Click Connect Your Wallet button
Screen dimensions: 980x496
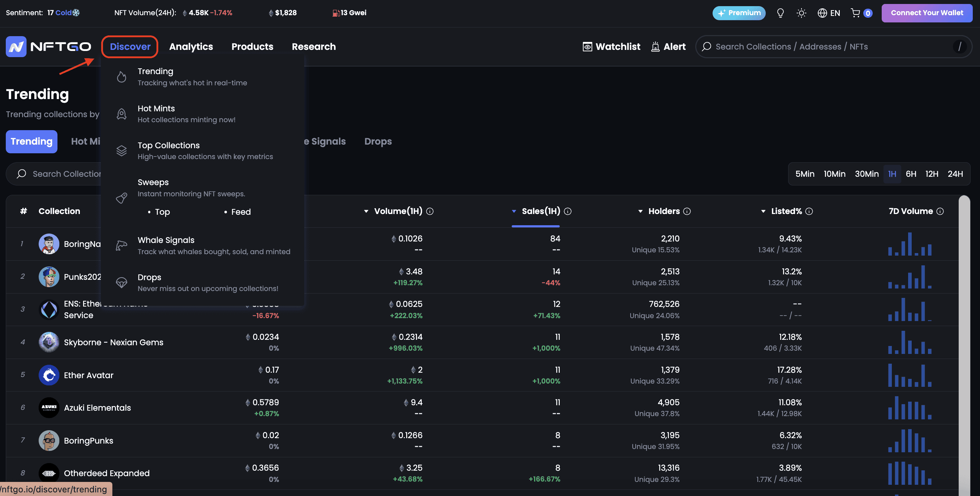point(927,13)
